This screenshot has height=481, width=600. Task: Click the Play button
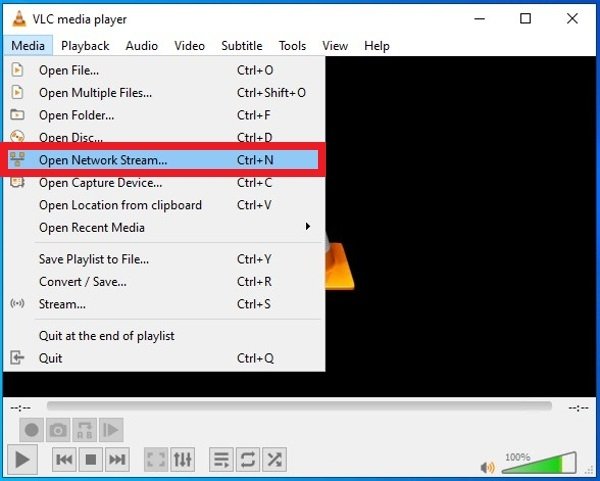pos(22,459)
